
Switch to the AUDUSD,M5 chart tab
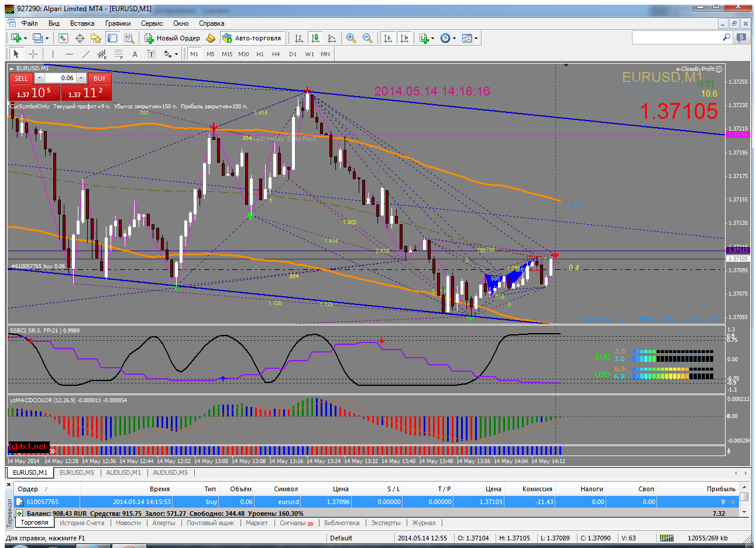point(170,472)
